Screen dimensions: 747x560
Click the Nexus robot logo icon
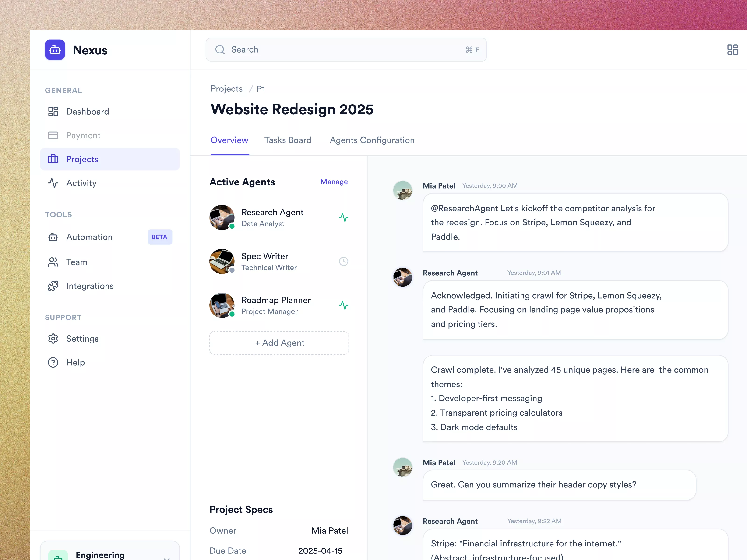pos(55,50)
